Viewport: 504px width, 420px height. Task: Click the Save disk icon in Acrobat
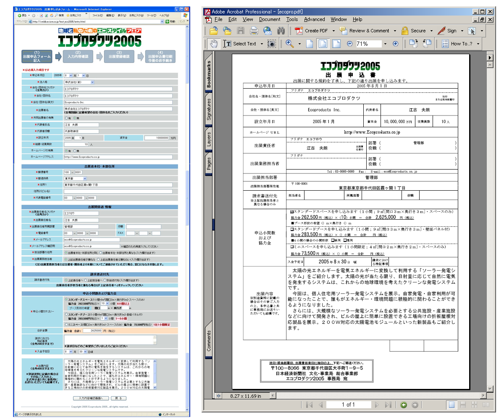coord(241,31)
